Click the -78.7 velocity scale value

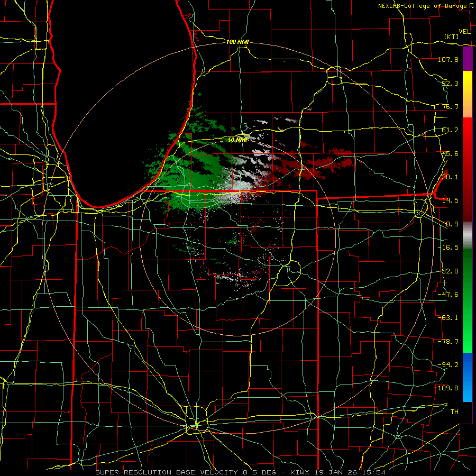448,342
